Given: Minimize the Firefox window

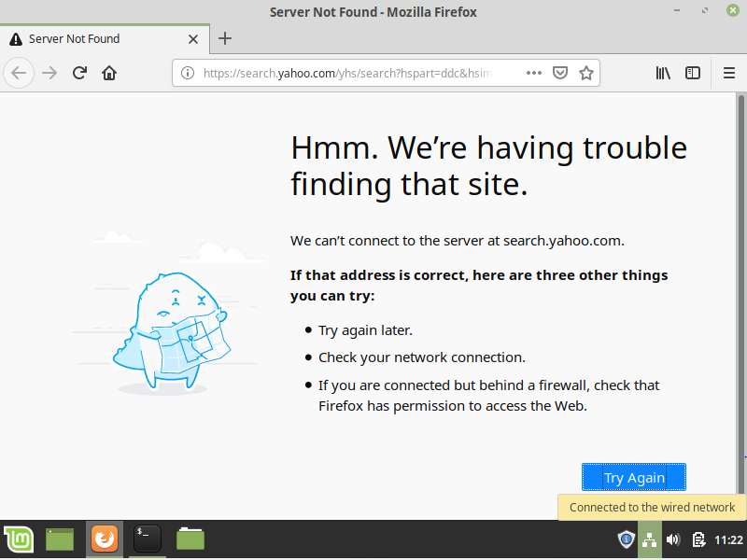Looking at the screenshot, I should 676,10.
